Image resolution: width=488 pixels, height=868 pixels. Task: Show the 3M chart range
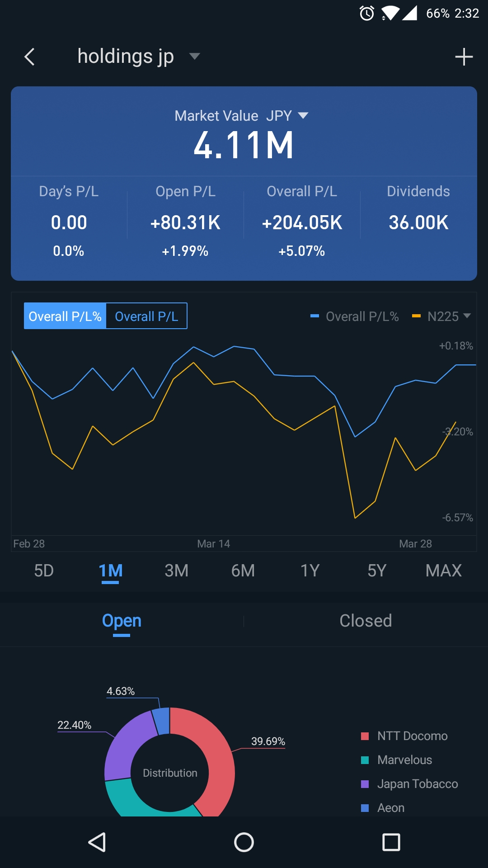pyautogui.click(x=176, y=571)
